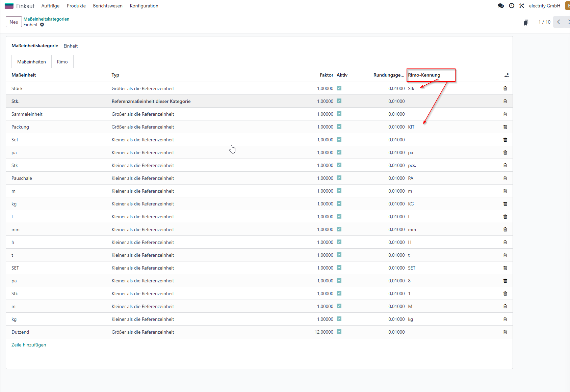Open the debug tools icon

[x=522, y=6]
